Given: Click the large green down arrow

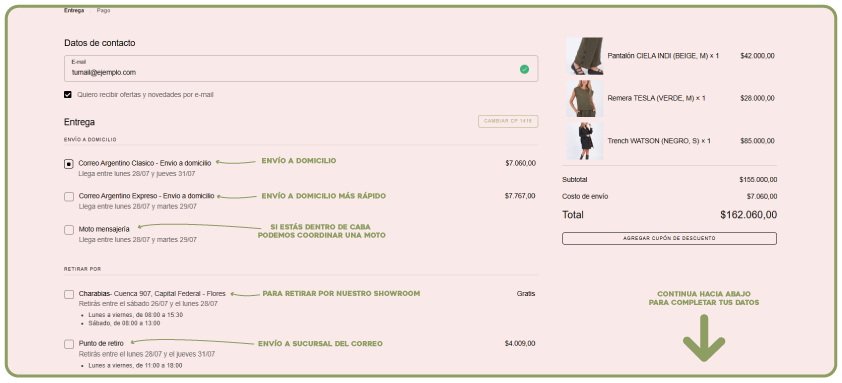Looking at the screenshot, I should [703, 338].
